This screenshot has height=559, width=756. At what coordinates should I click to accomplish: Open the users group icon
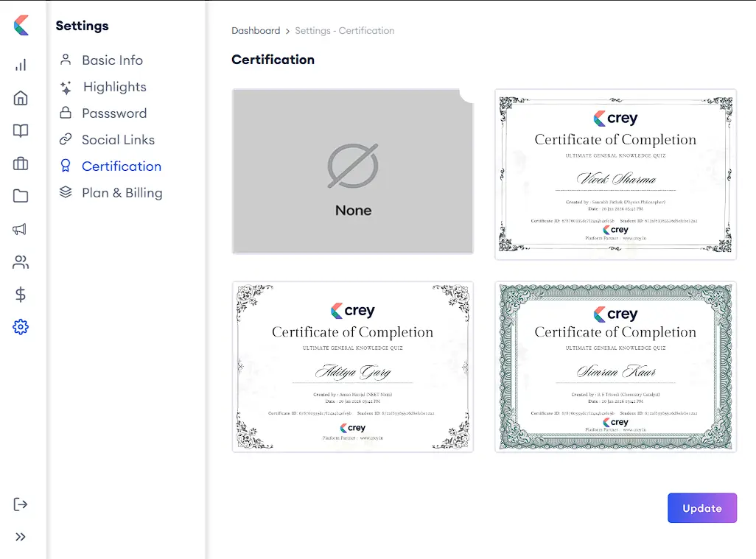(21, 262)
